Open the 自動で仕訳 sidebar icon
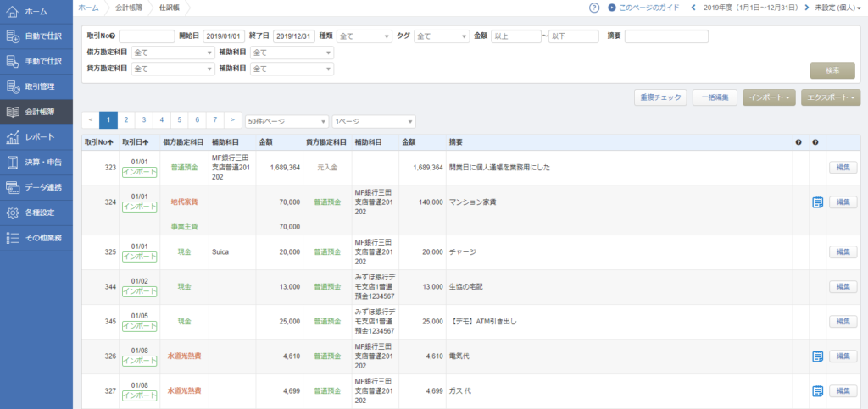The image size is (868, 409). coord(13,36)
